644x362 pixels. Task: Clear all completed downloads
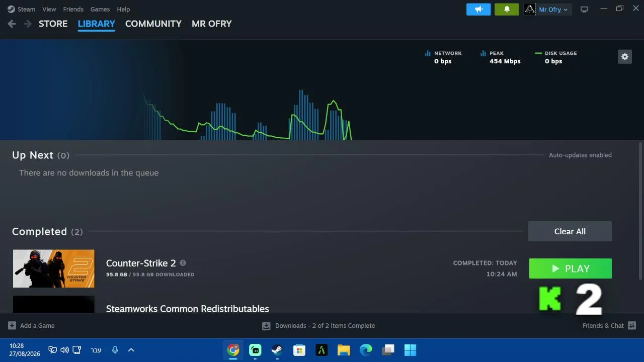click(x=570, y=231)
